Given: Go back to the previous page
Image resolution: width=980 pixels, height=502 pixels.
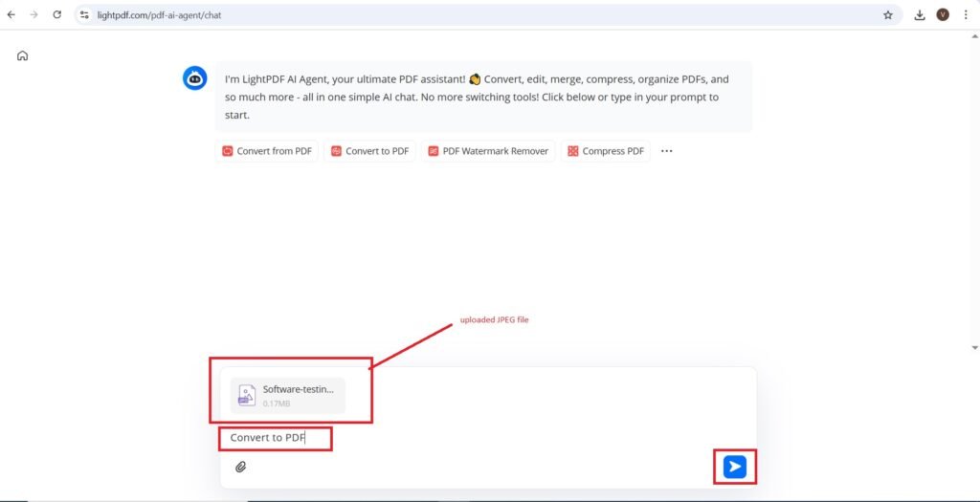Looking at the screenshot, I should (11, 15).
